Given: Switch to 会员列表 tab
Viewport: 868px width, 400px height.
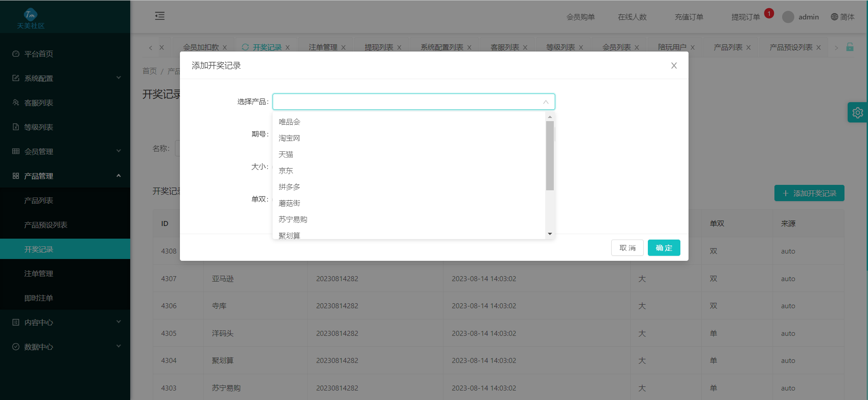Looking at the screenshot, I should pyautogui.click(x=616, y=47).
